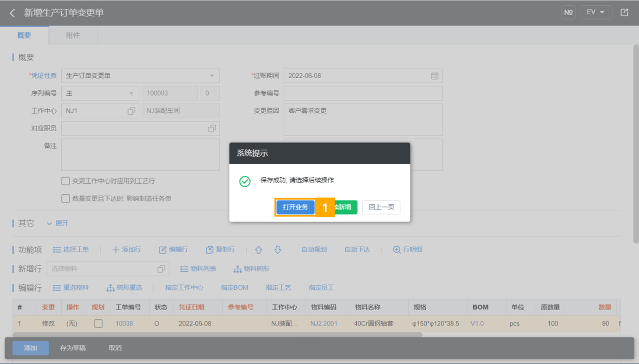Click the 40Cr圆钢轴套 material name cell
Viewport: 639px width, 364px height.
pos(374,323)
